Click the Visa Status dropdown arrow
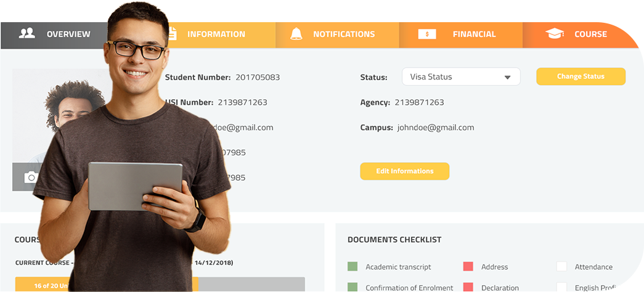 (507, 77)
